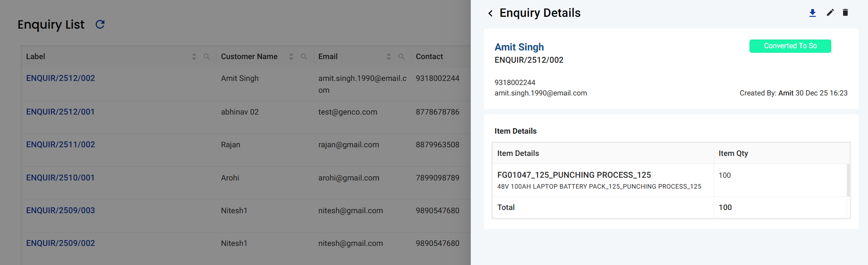Go back from Enquiry Details

tap(490, 14)
